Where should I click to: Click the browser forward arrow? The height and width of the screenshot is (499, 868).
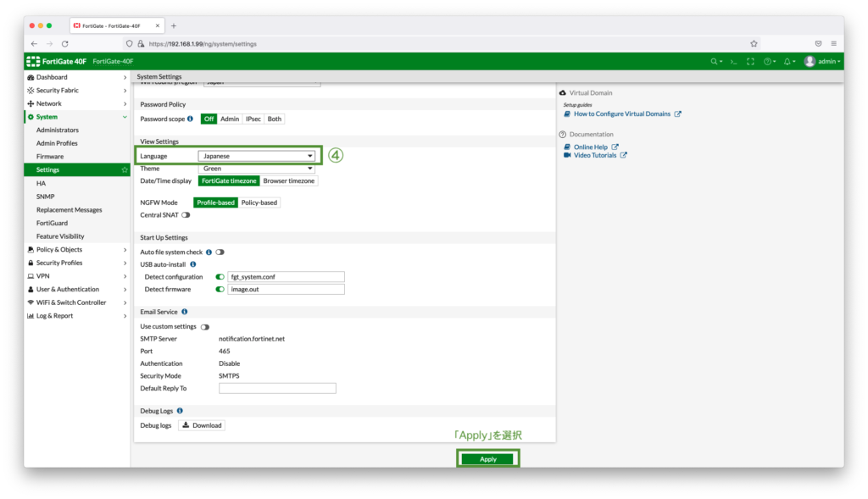tap(49, 44)
